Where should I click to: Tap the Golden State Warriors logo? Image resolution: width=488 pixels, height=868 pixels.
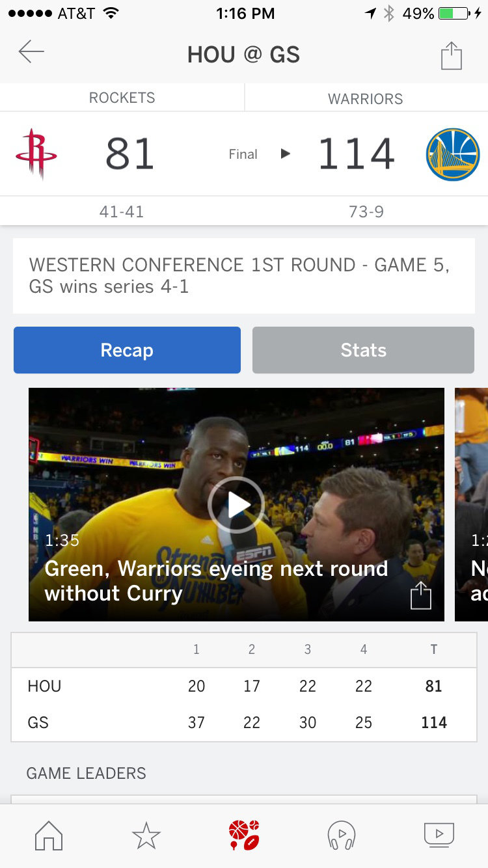tap(452, 154)
